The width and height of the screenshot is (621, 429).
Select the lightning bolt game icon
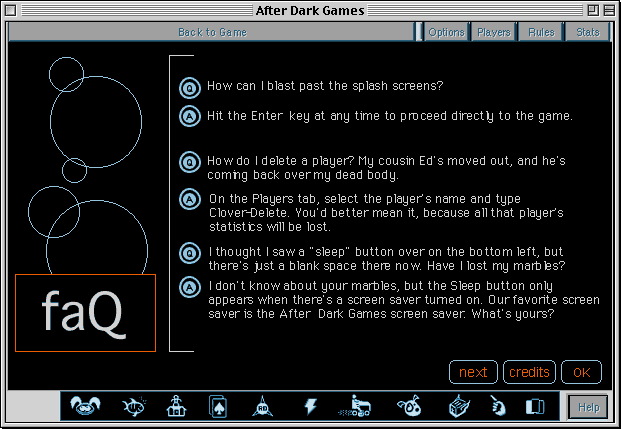(310, 406)
